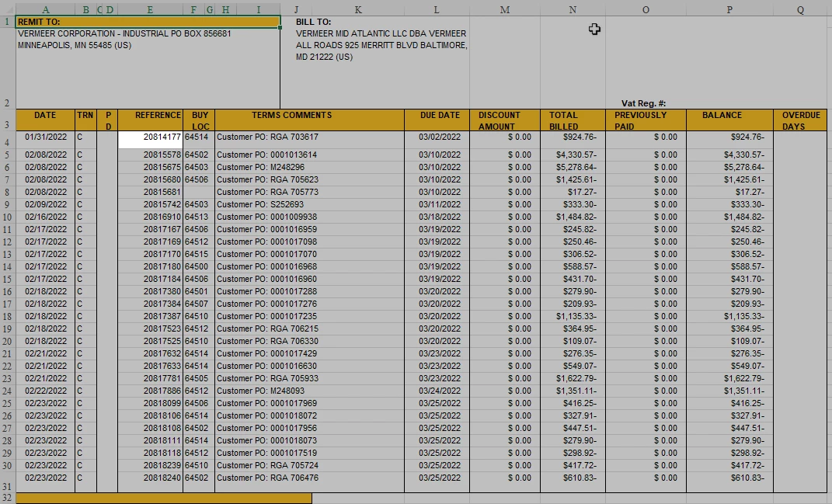This screenshot has height=504, width=832.
Task: Select reference cell 20816910
Action: point(150,217)
